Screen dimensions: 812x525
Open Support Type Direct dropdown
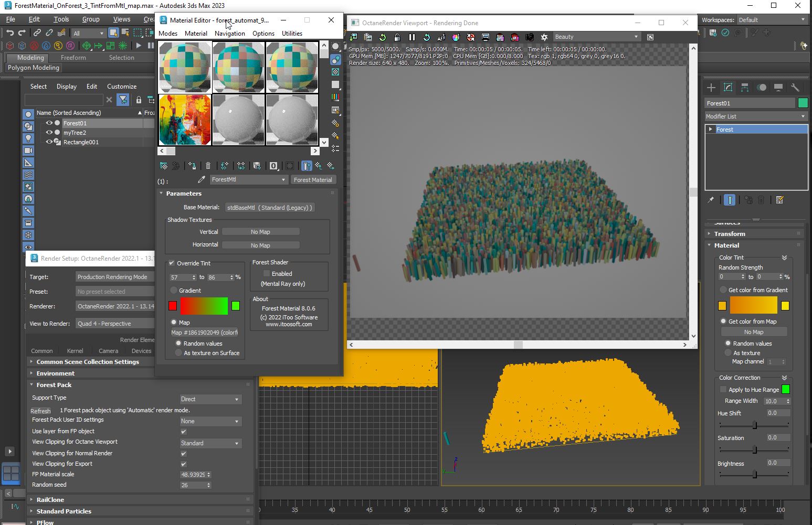tap(210, 399)
